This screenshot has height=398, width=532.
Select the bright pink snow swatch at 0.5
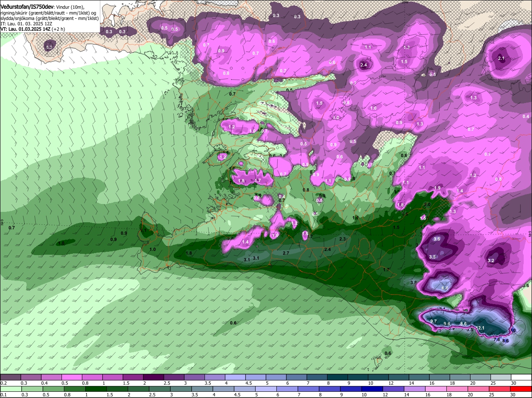point(71,377)
